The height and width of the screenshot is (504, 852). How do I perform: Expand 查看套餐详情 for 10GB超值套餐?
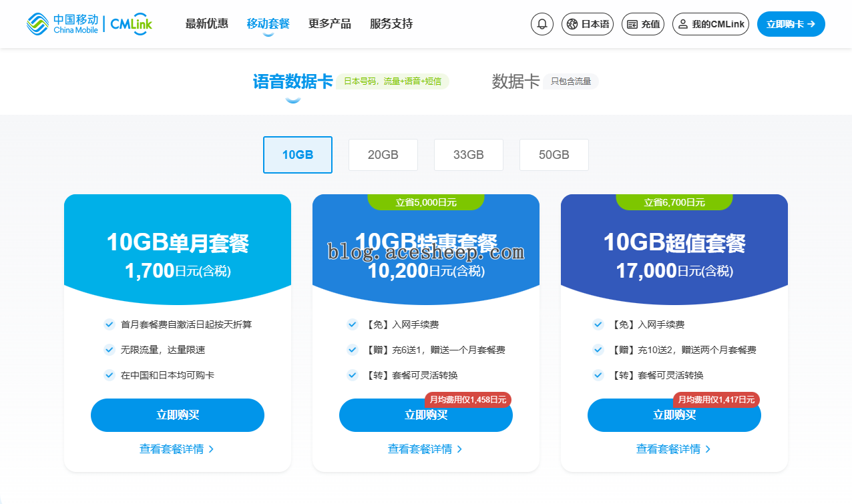point(674,449)
